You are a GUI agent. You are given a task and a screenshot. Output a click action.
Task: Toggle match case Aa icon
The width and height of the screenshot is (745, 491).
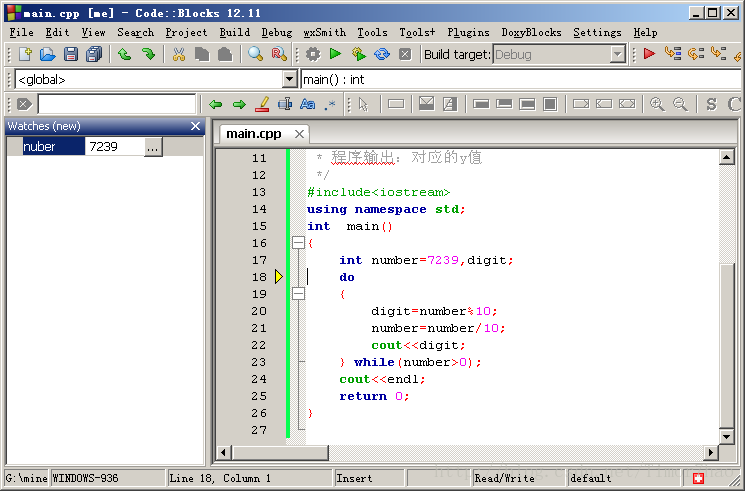click(x=307, y=104)
